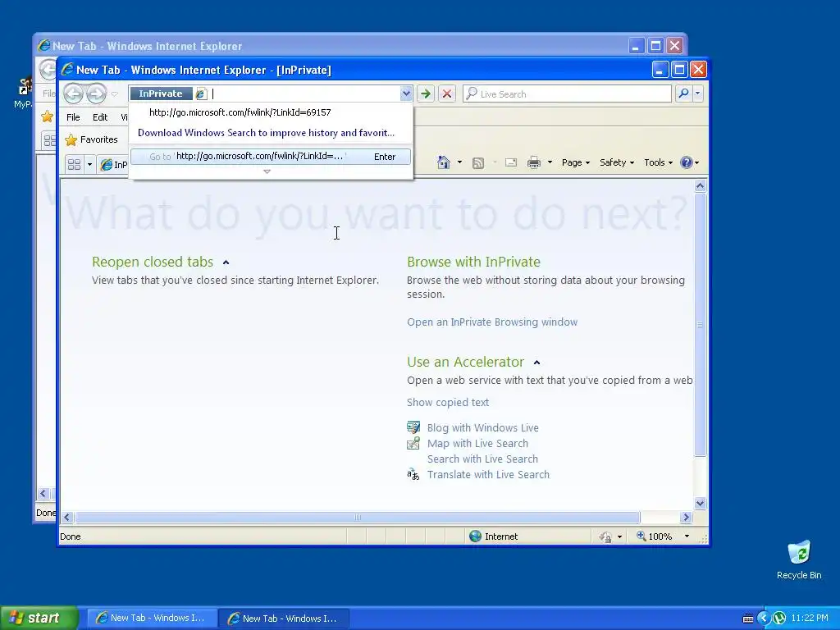Click the Internet security zone globe
This screenshot has height=630, width=840.
click(475, 536)
